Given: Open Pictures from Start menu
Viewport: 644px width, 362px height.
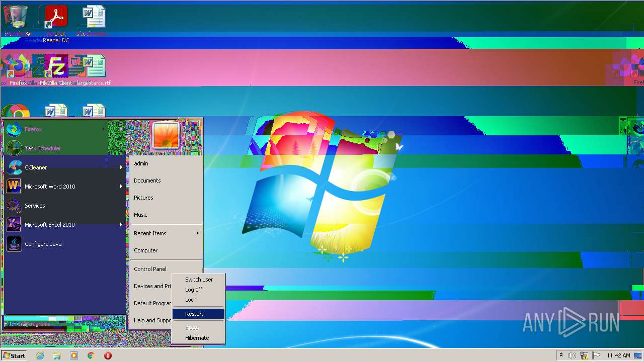Looking at the screenshot, I should (x=166, y=198).
